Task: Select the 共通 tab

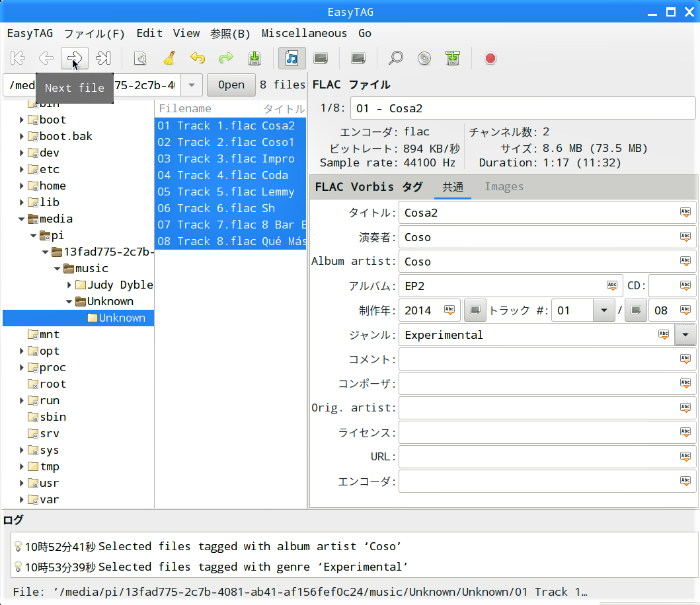Action: tap(453, 186)
